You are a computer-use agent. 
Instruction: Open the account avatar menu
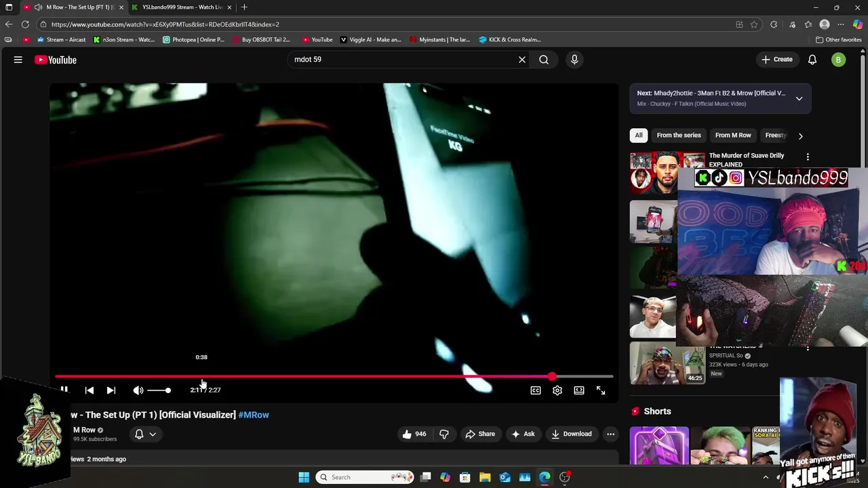coord(838,60)
